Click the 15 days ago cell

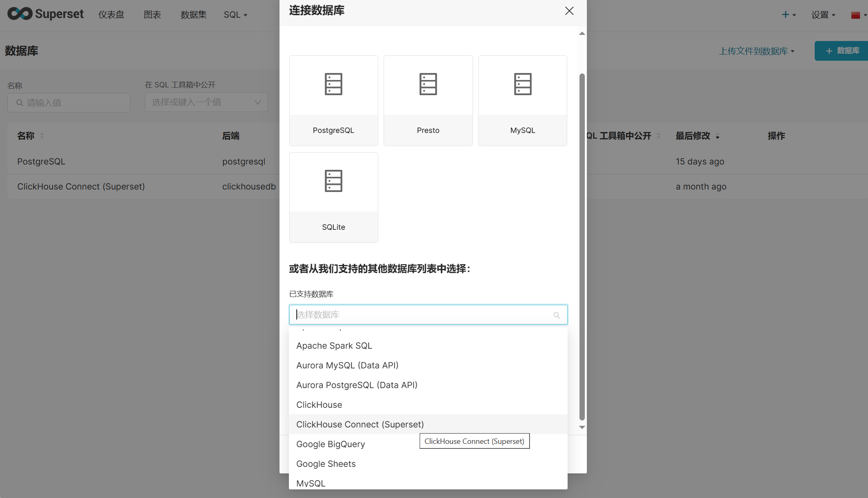coord(700,162)
